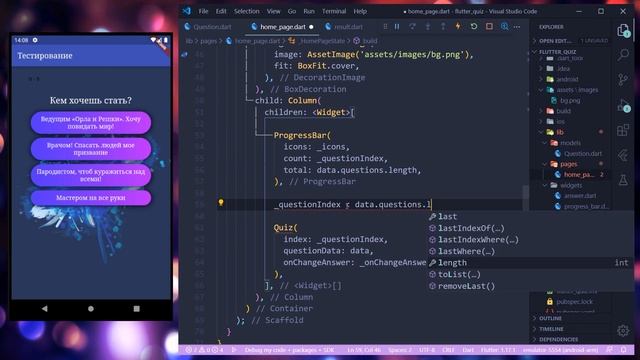Select 'length' autocomplete suggestion
The height and width of the screenshot is (360, 640).
(530, 263)
